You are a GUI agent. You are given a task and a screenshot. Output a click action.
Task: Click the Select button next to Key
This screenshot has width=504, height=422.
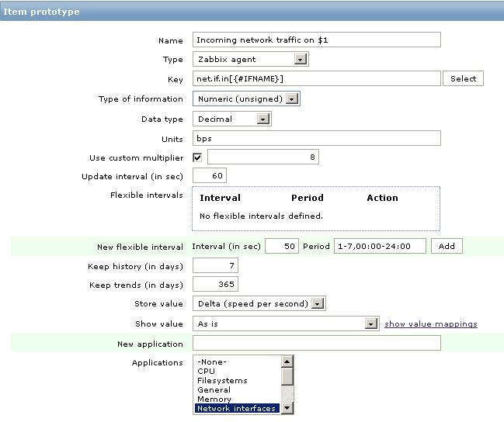(463, 78)
